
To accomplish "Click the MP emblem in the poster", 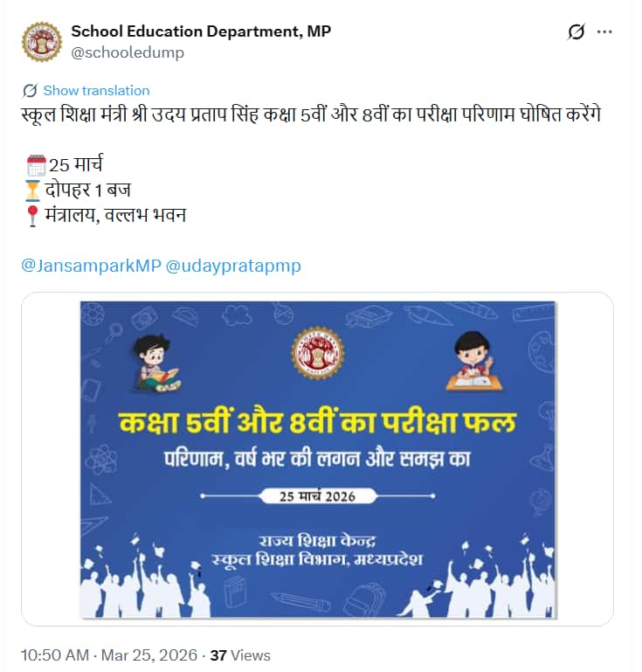I will [318, 353].
